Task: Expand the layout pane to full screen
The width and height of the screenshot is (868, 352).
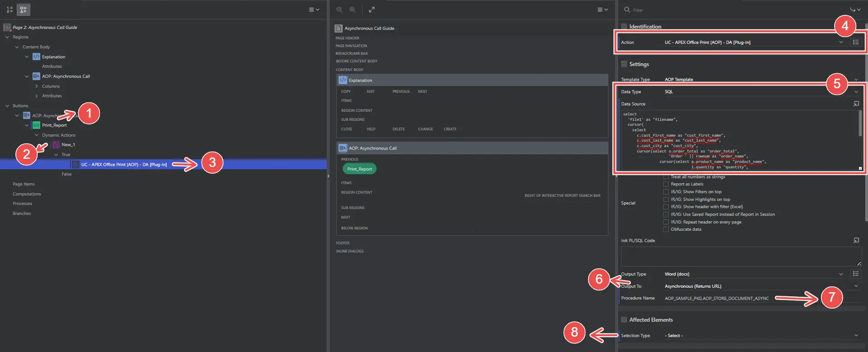Action: [x=372, y=10]
